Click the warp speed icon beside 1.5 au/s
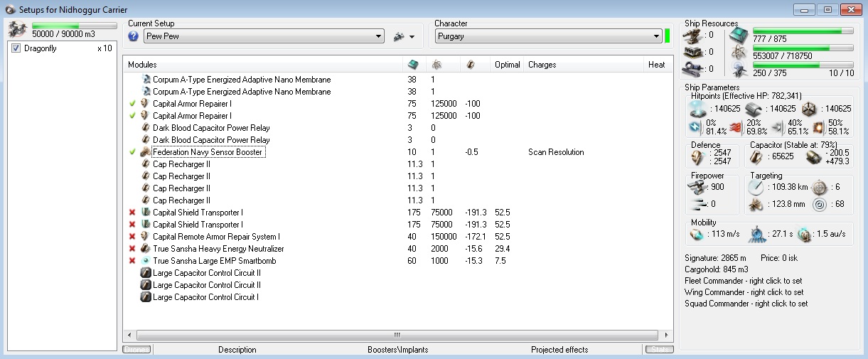This screenshot has height=359, width=868. (804, 234)
